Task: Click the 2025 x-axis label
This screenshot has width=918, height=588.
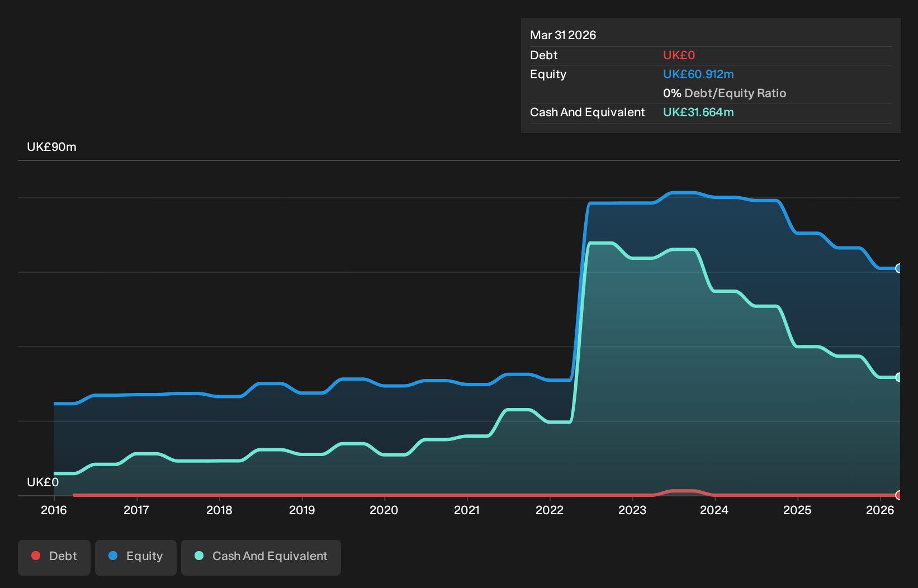Action: [797, 510]
